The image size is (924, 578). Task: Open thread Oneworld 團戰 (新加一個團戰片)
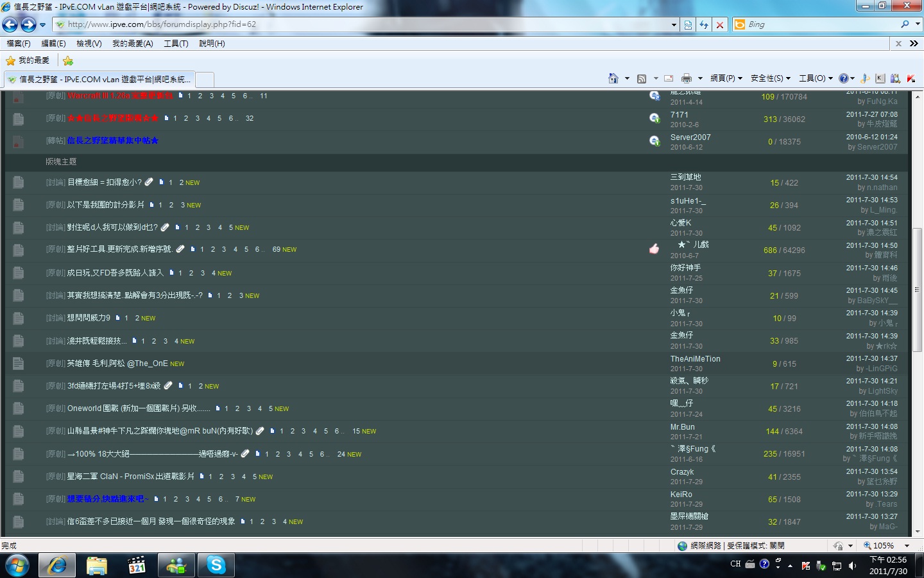tap(139, 408)
